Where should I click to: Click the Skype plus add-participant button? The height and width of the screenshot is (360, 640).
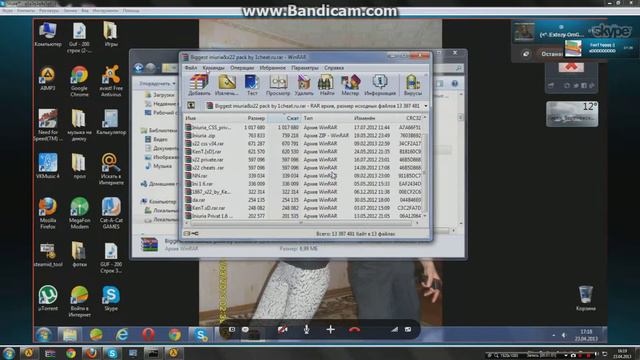[330, 329]
